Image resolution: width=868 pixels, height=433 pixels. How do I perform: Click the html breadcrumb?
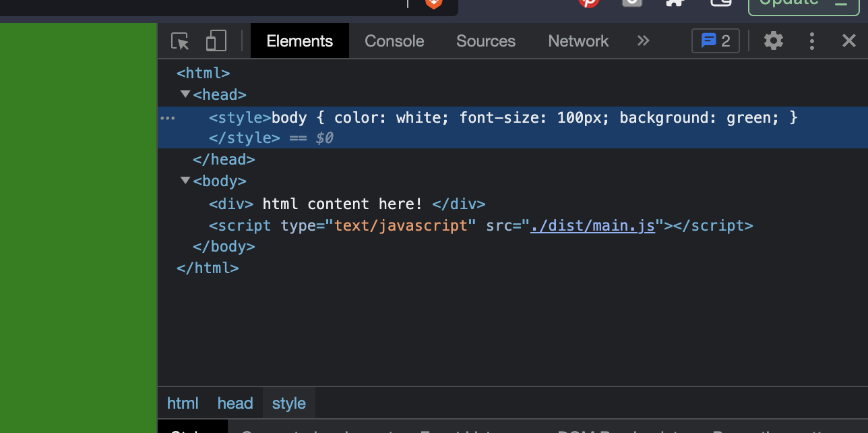tap(183, 403)
